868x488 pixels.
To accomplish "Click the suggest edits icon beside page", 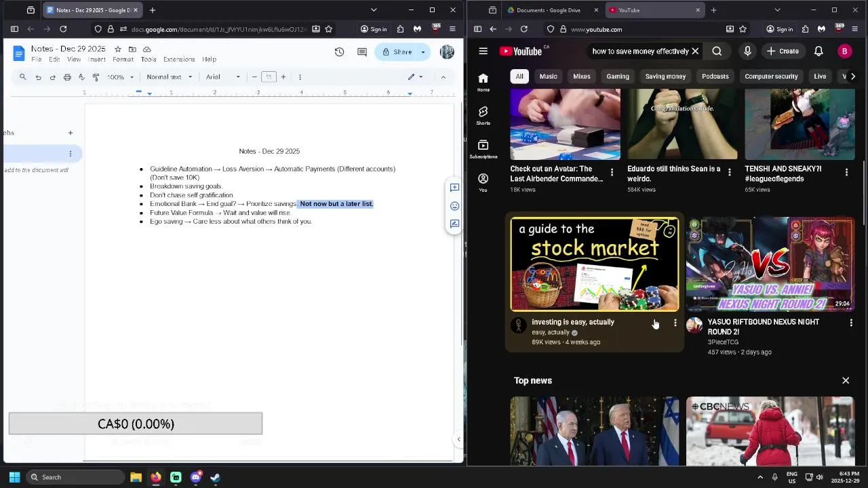I will [454, 224].
